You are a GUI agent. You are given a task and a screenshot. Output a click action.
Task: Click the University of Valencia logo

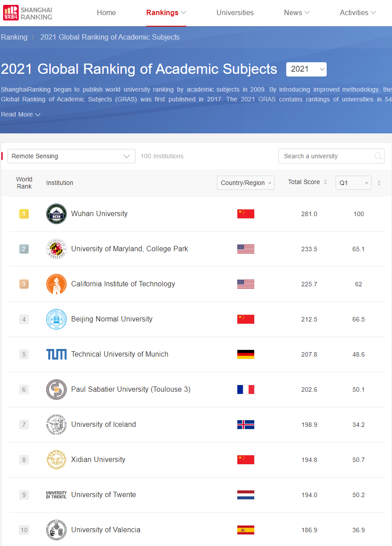click(56, 530)
